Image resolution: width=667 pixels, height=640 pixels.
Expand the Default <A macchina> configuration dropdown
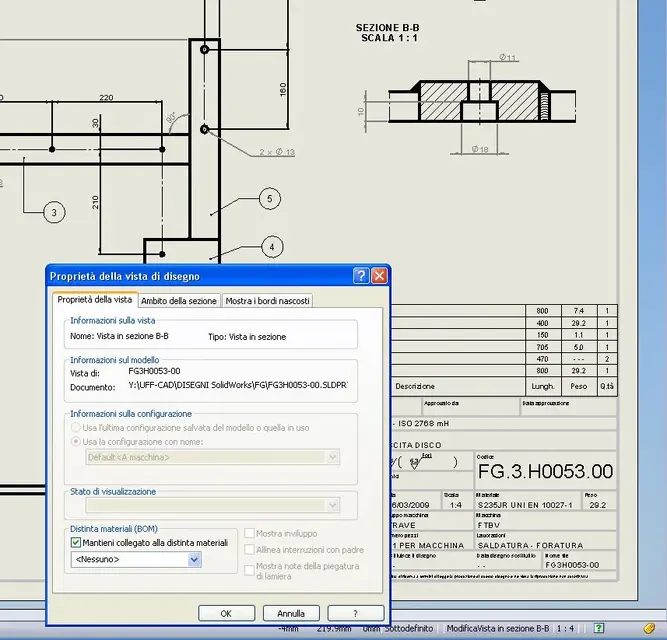pos(333,457)
